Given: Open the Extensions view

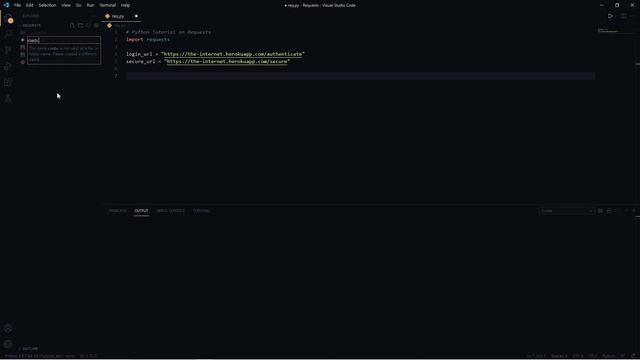Looking at the screenshot, I should coord(8,82).
